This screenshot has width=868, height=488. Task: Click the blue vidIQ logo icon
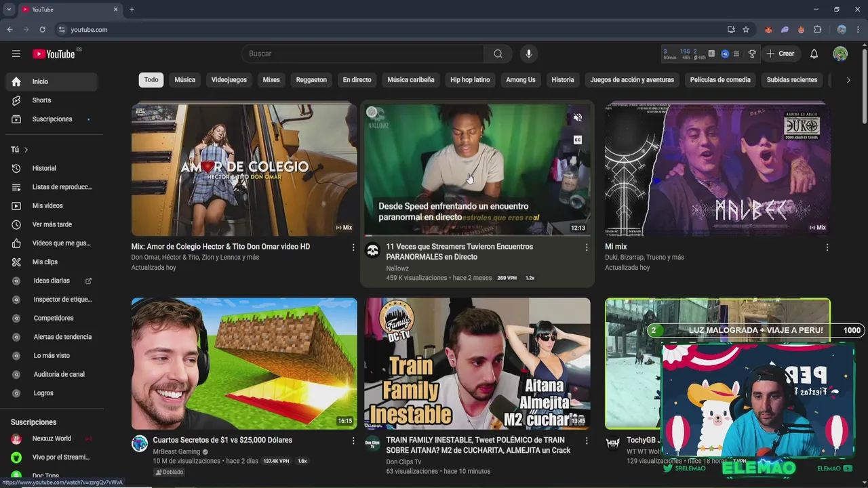[724, 54]
